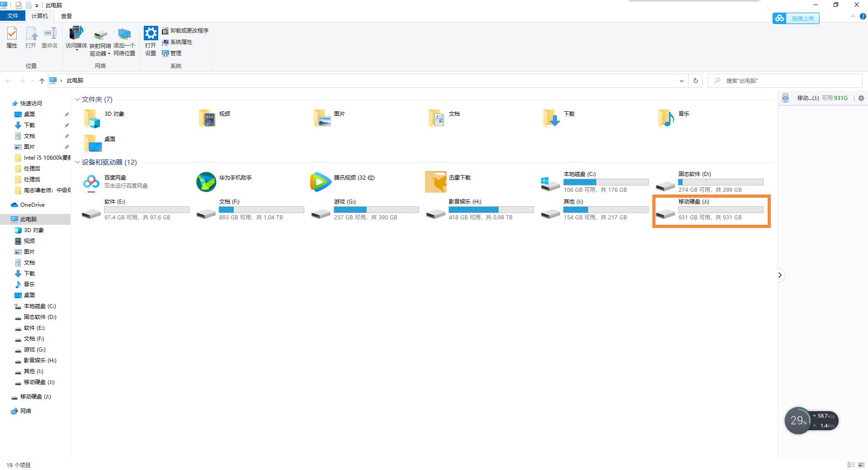This screenshot has height=470, width=868.
Task: Open 华为手机助手 icon
Action: 206,182
